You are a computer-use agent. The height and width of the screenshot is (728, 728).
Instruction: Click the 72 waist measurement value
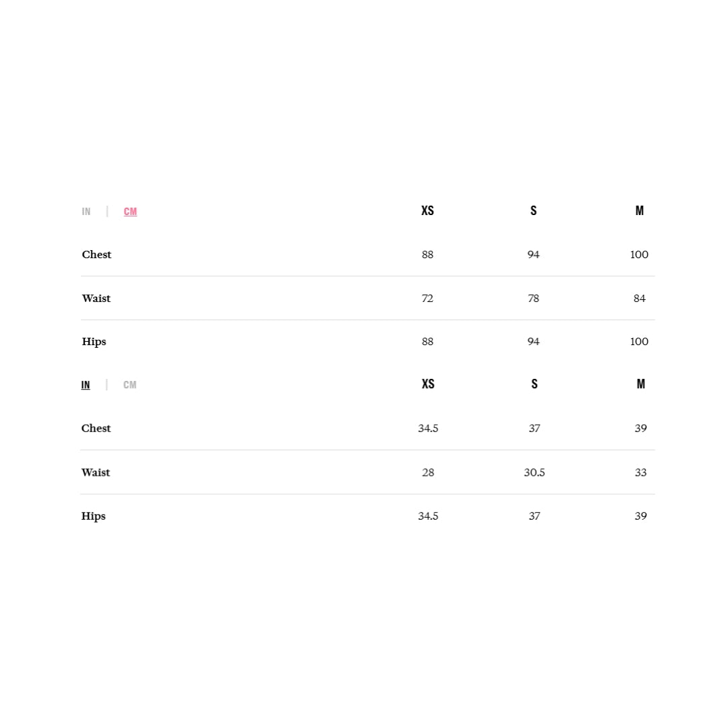[x=427, y=299]
